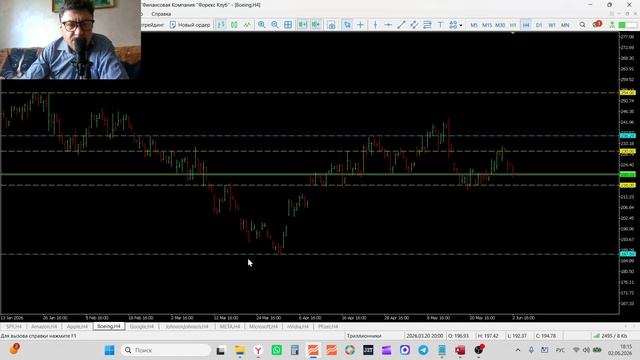
Task: Click connection status '2495 / 8 Kb'
Action: point(610,336)
